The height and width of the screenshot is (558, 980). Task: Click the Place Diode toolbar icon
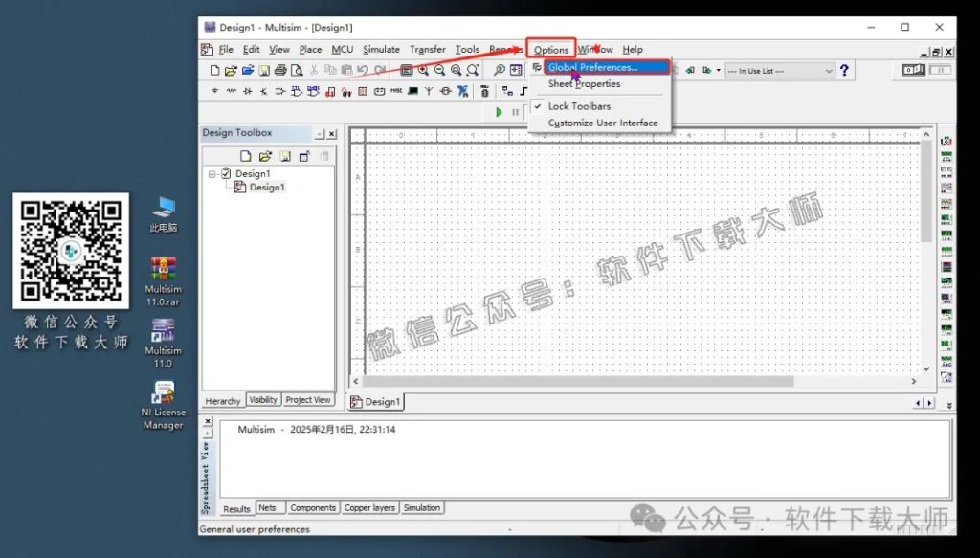[248, 92]
